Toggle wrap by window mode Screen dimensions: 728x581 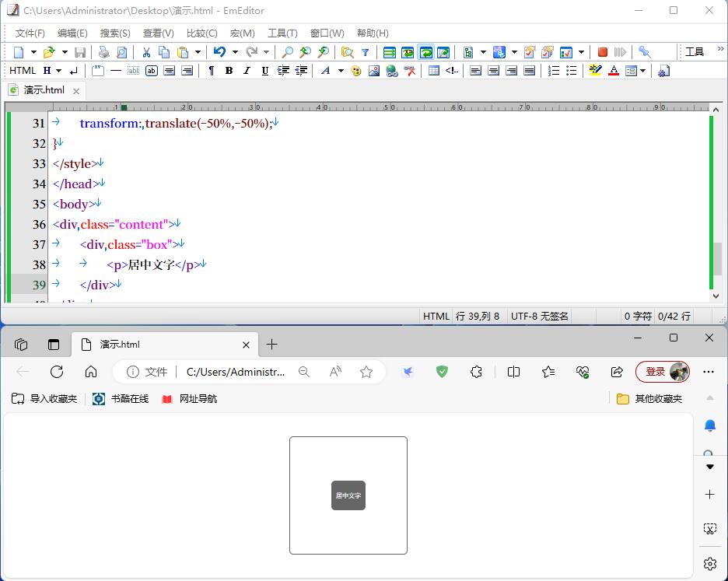425,52
